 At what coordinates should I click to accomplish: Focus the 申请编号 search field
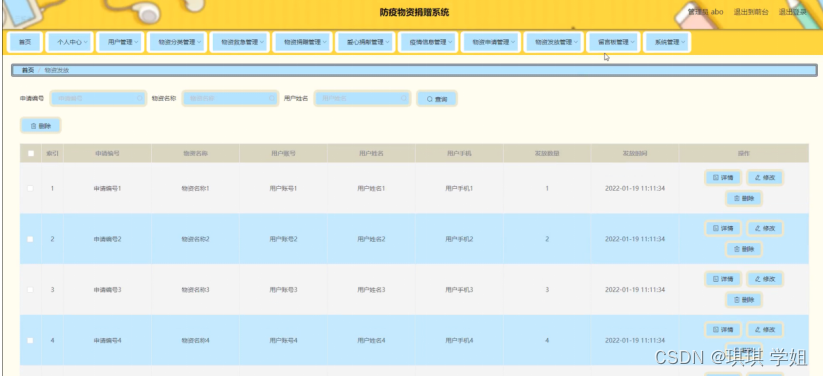point(98,99)
